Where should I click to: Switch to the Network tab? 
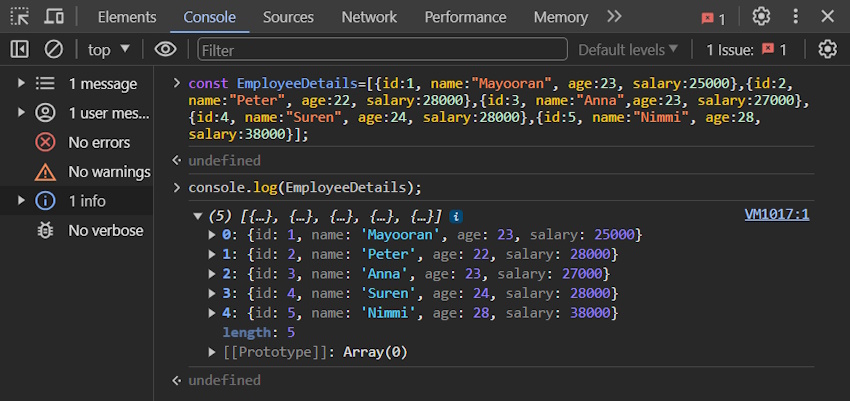[369, 17]
